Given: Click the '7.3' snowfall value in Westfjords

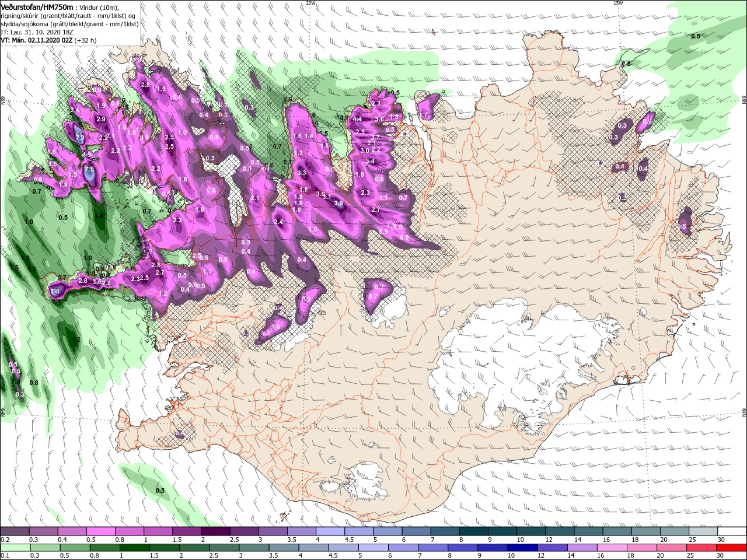Looking at the screenshot, I should point(80,138).
